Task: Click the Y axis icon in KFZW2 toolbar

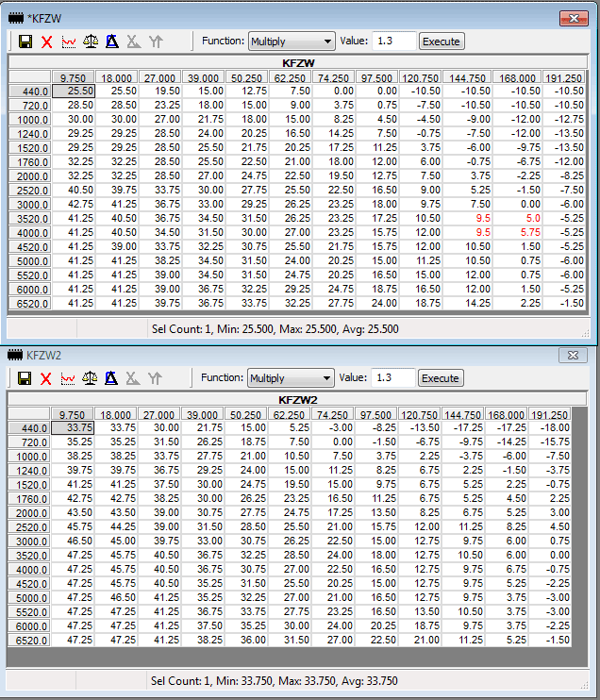Action: pos(155,378)
